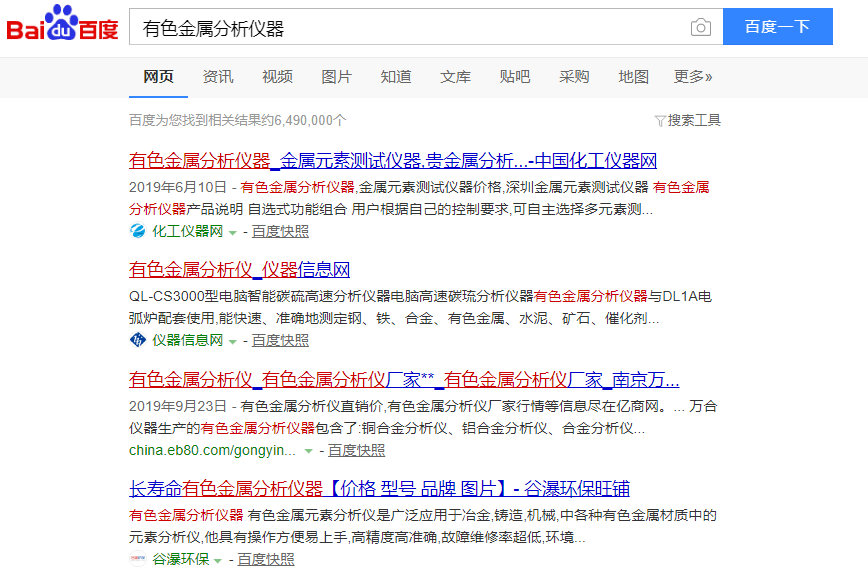Switch to the 图片 tab
The height and width of the screenshot is (584, 868).
click(337, 76)
